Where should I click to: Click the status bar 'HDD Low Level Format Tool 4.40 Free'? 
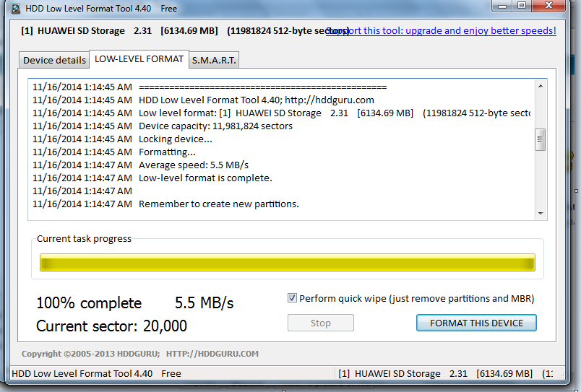coord(96,373)
